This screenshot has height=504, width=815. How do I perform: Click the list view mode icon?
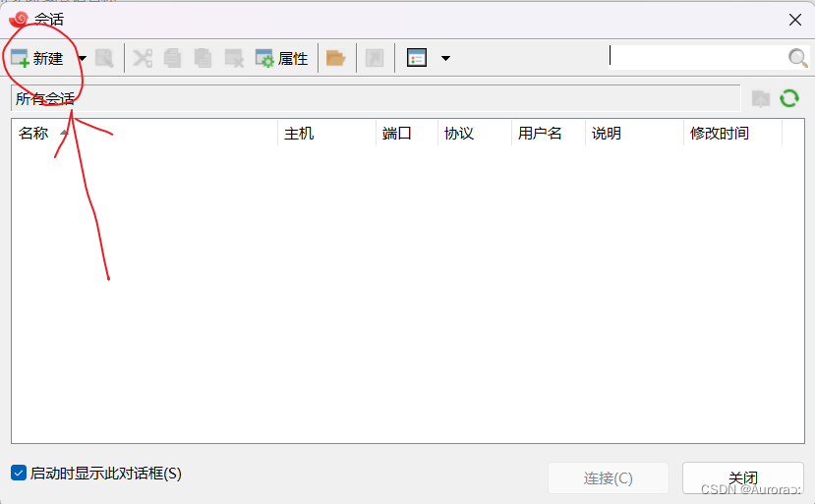417,58
